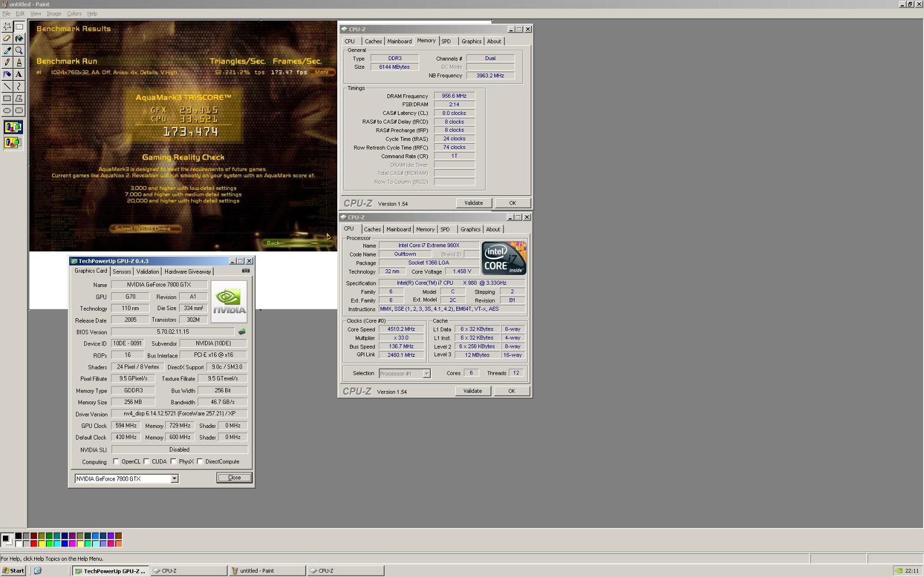
Task: Pick the bright red color swatch
Action: click(33, 544)
